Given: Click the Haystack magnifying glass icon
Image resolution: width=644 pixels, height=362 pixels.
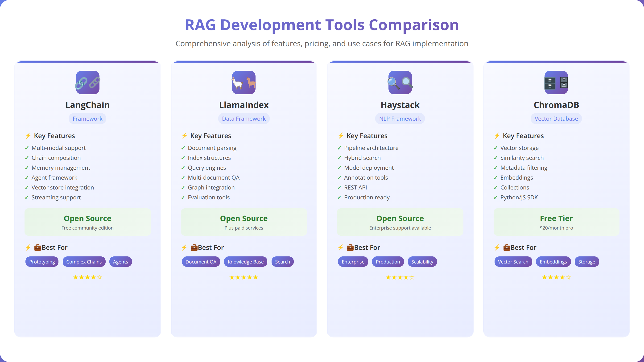Looking at the screenshot, I should click(400, 82).
